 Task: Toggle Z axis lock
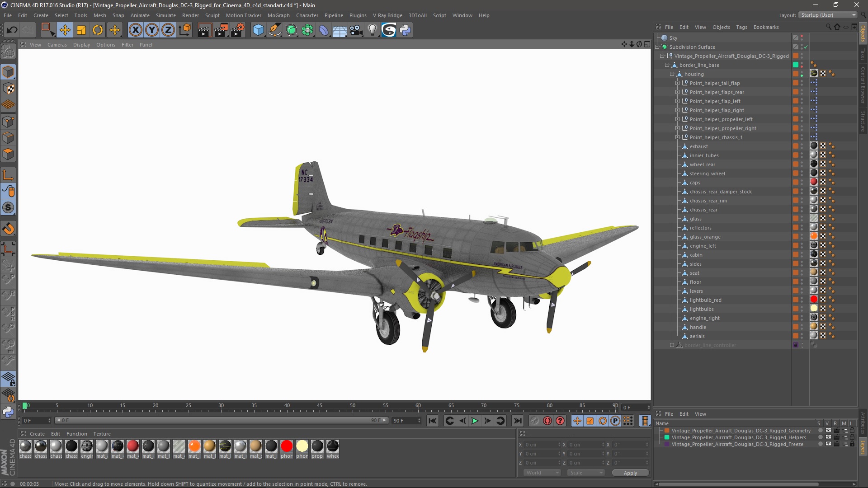click(168, 30)
